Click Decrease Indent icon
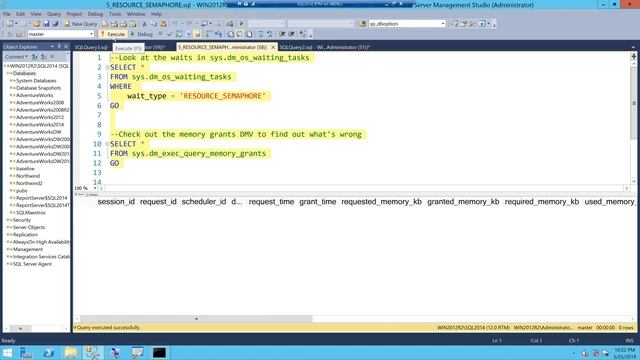Viewport: 640px width, 360px height. pos(282,34)
